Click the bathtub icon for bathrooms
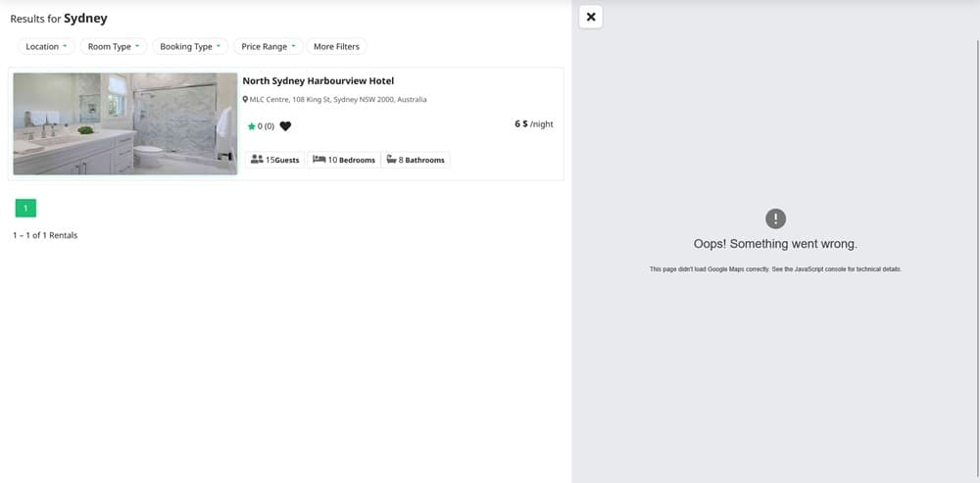This screenshot has height=483, width=980. coord(391,159)
